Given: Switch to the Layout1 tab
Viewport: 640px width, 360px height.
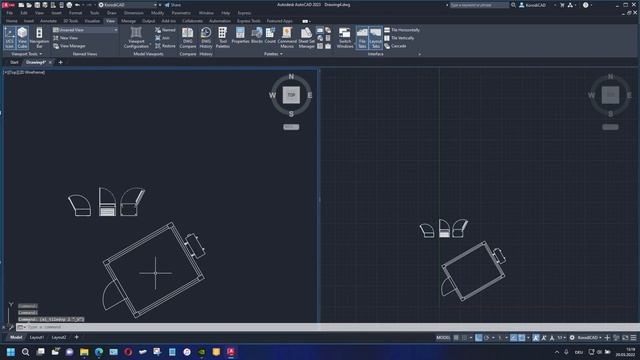Looking at the screenshot, I should tap(37, 337).
